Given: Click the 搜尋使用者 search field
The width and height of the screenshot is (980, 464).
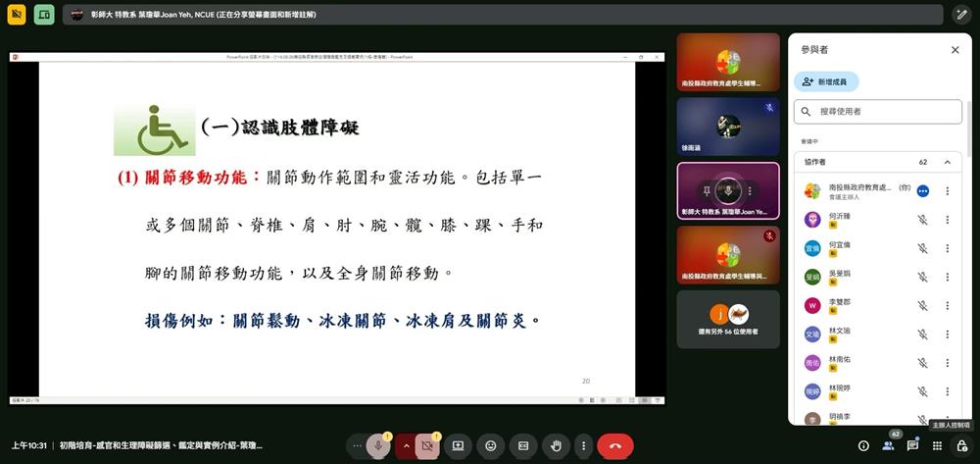Looking at the screenshot, I should 877,112.
